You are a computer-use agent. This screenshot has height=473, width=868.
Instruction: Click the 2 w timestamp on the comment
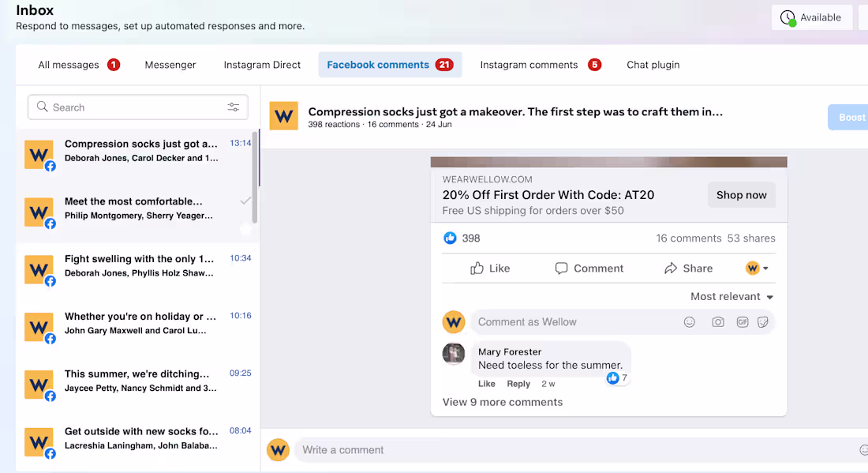point(548,383)
